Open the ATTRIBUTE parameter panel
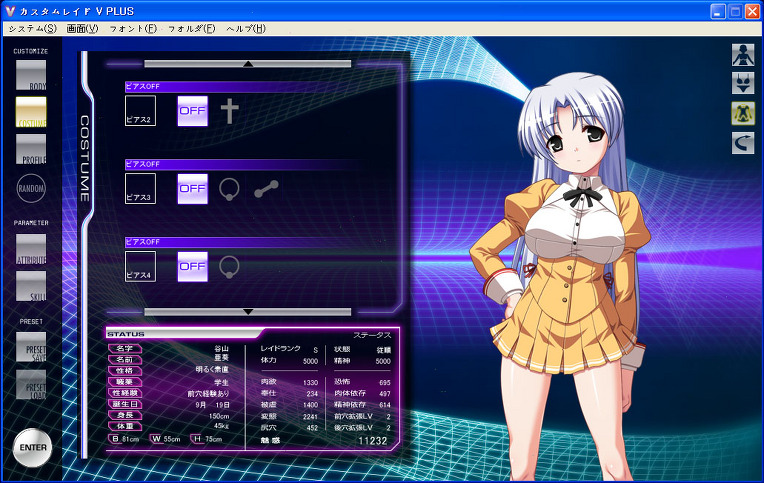The width and height of the screenshot is (764, 483). [x=31, y=250]
